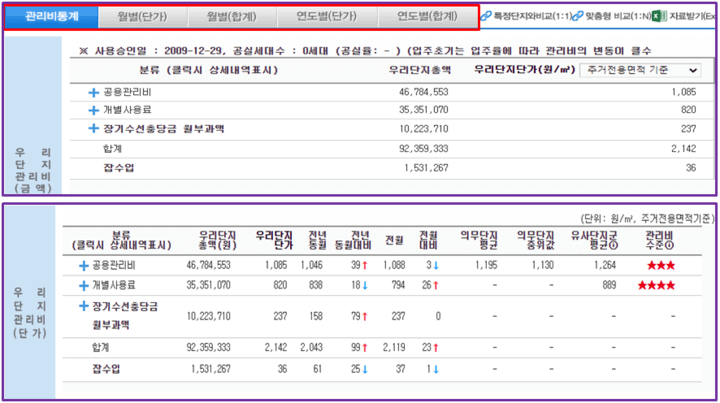This screenshot has width=720, height=403.
Task: Switch to the 월별(단가) tab
Action: point(142,17)
